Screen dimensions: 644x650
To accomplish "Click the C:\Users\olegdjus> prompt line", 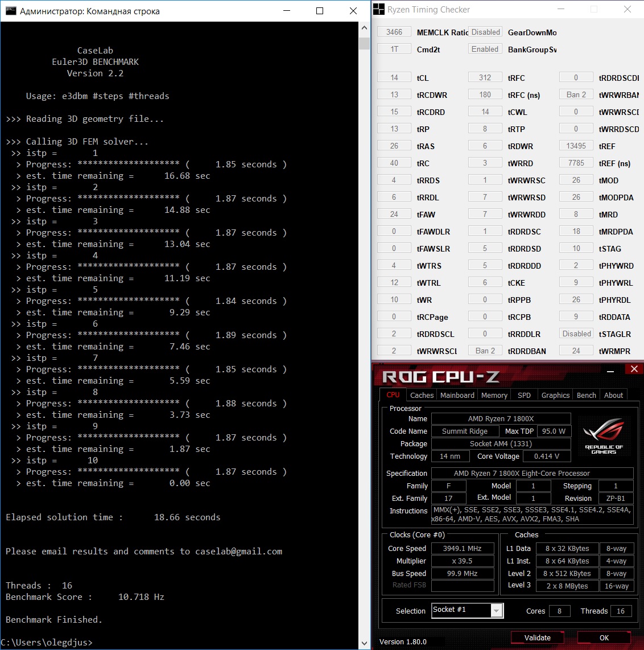I will point(47,643).
